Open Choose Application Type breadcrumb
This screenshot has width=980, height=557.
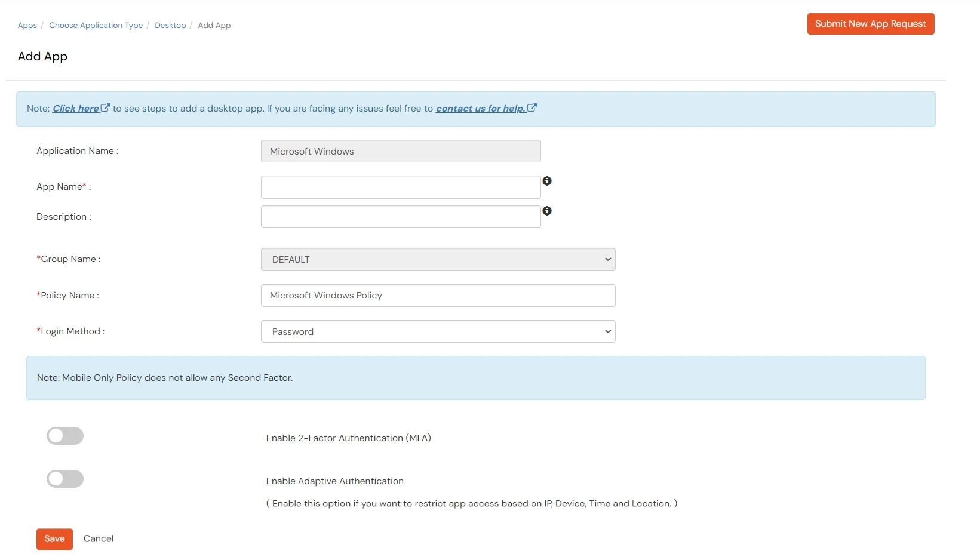click(96, 25)
